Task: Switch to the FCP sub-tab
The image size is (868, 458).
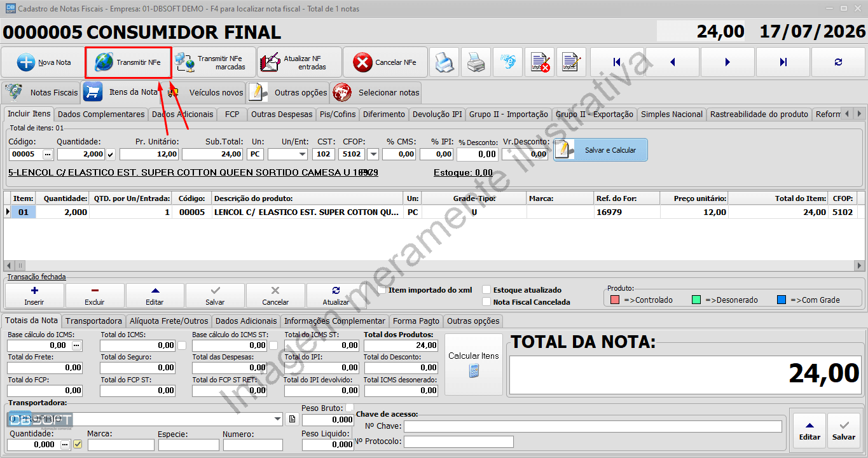Action: tap(232, 114)
